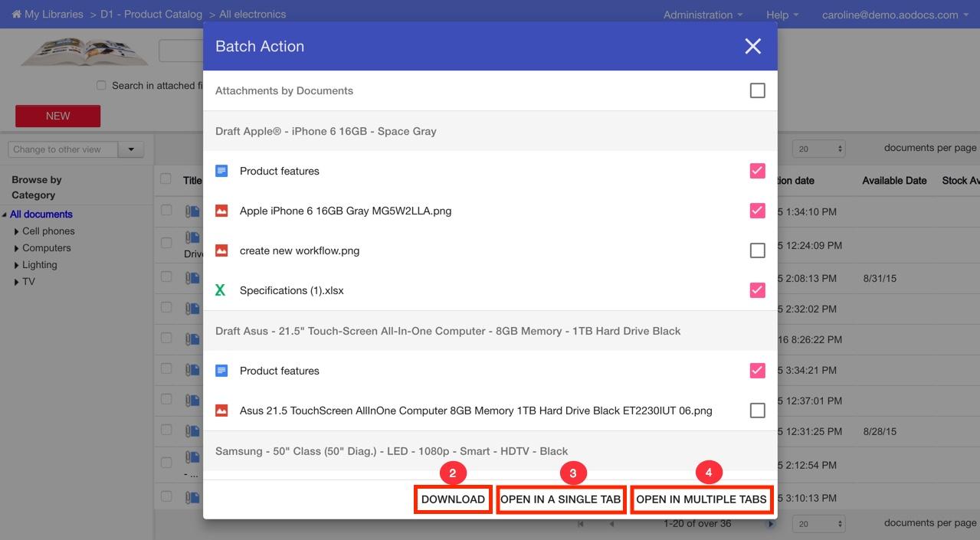Viewport: 980px width, 540px height.
Task: Expand the arrow next to Computers
Action: point(17,248)
